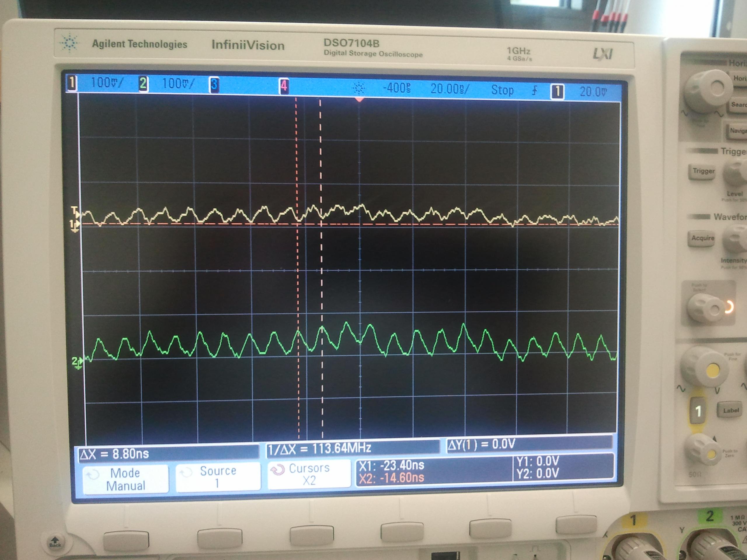Click channel 2 100mV/ scale value
This screenshot has width=747, height=560.
click(178, 84)
